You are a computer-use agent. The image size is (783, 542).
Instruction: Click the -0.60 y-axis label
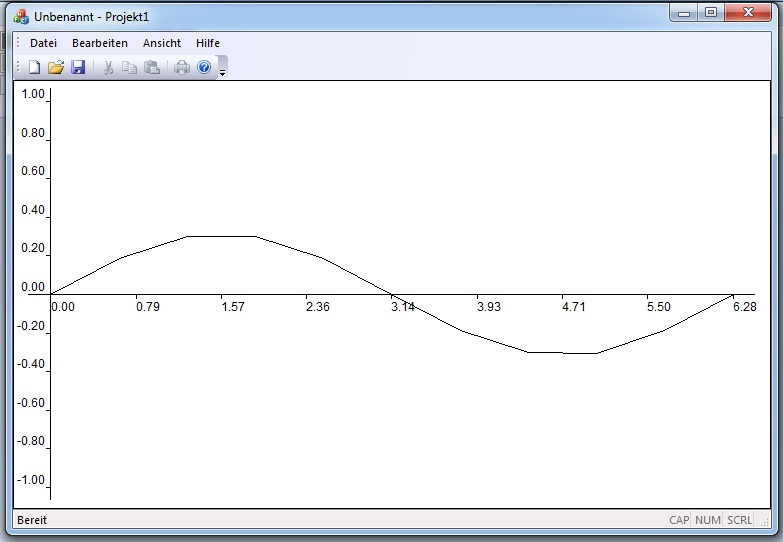coord(31,403)
